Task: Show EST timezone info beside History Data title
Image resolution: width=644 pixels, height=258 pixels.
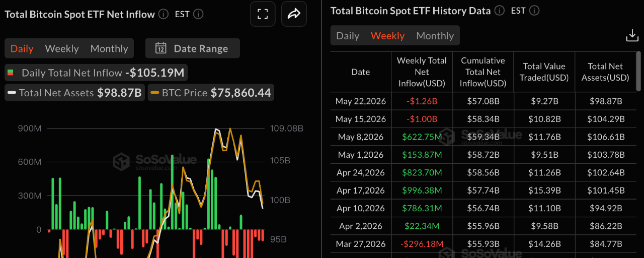Action: [534, 10]
